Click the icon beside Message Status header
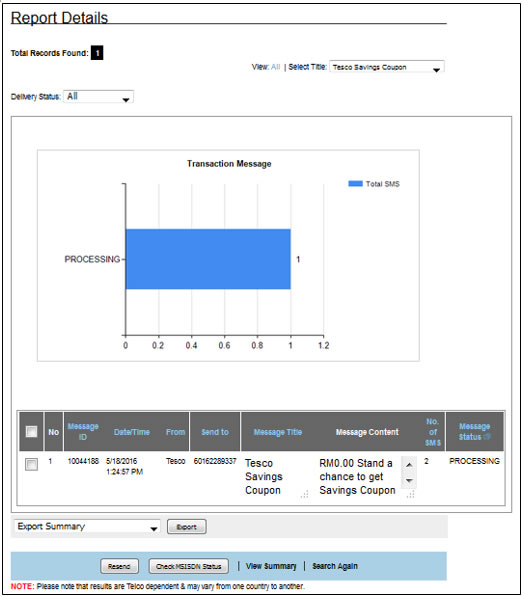Image resolution: width=524 pixels, height=597 pixels. tap(487, 437)
